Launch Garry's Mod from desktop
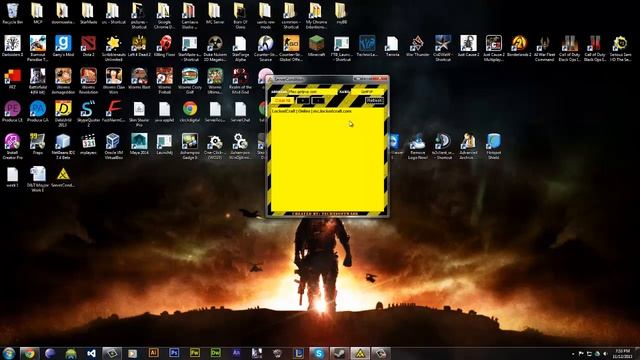Screen dimensions: 640x360 pos(63,46)
